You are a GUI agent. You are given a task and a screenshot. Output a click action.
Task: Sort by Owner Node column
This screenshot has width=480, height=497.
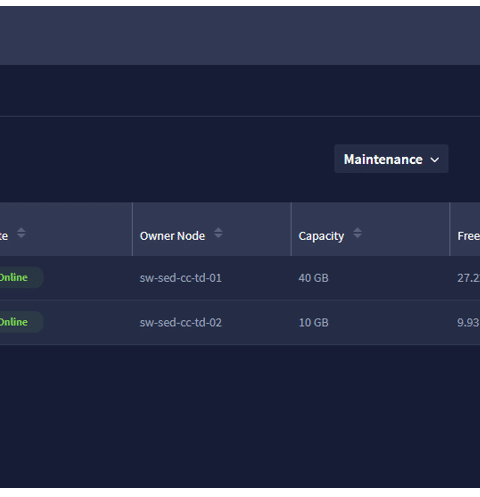[x=218, y=233]
